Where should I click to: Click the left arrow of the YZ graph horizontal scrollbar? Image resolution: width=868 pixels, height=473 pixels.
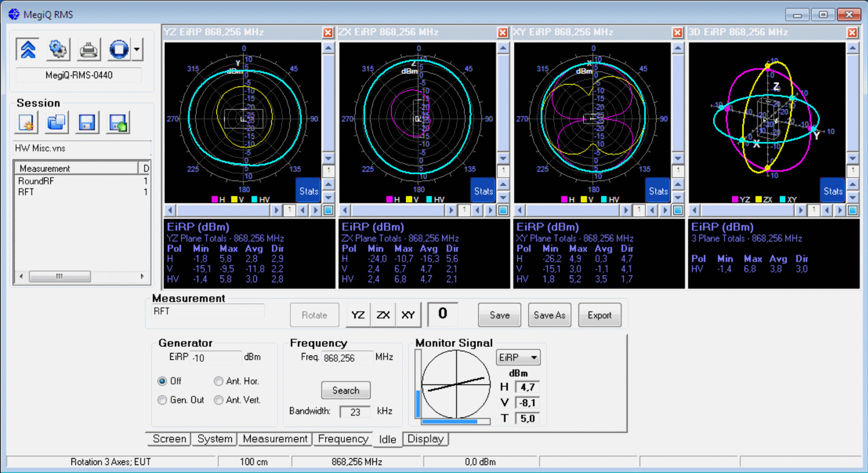[170, 210]
